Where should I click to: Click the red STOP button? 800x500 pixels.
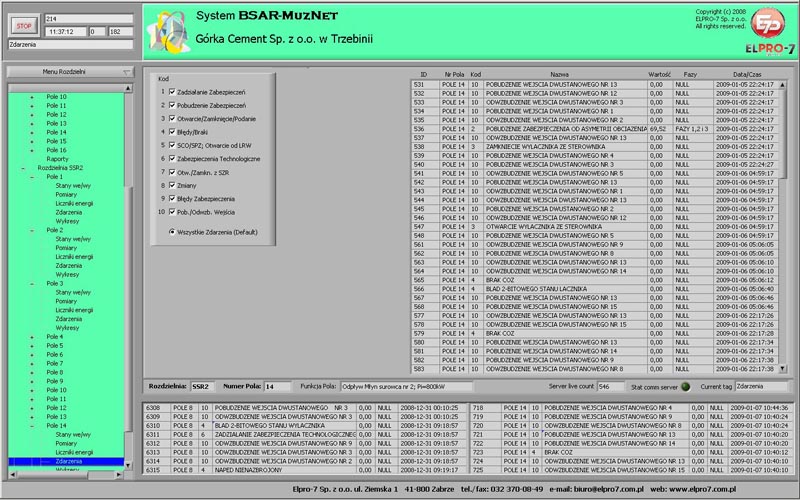23,26
